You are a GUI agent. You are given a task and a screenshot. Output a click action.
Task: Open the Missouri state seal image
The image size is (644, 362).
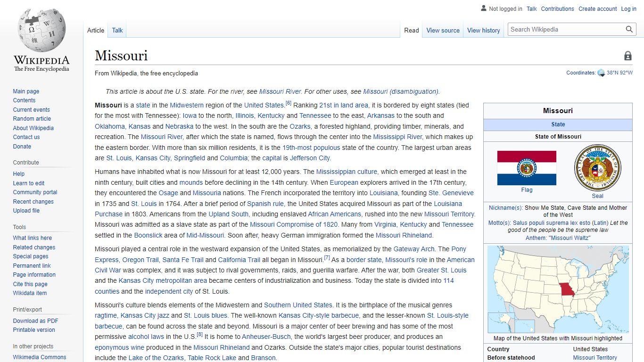click(597, 168)
